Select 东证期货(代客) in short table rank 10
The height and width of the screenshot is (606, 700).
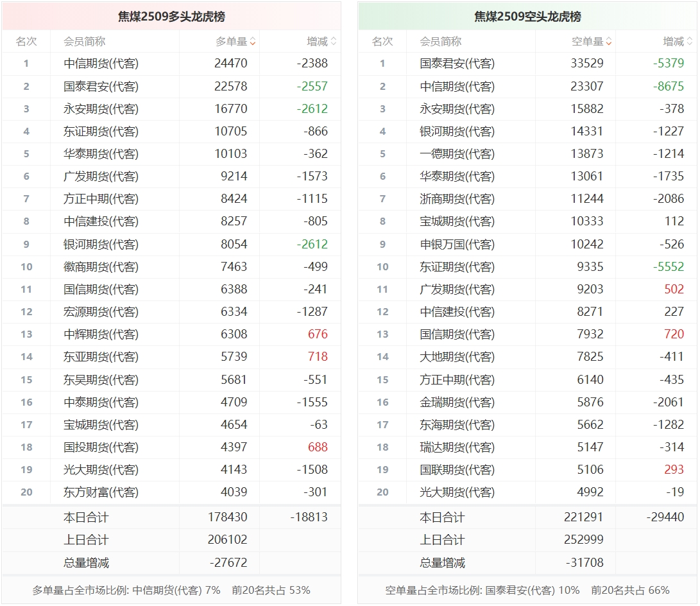457,266
